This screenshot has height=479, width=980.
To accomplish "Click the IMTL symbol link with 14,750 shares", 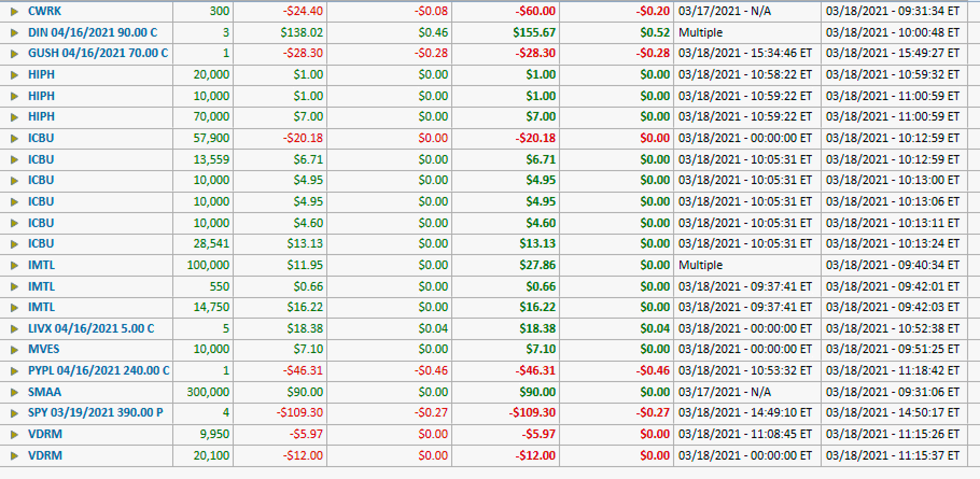I will (x=41, y=307).
